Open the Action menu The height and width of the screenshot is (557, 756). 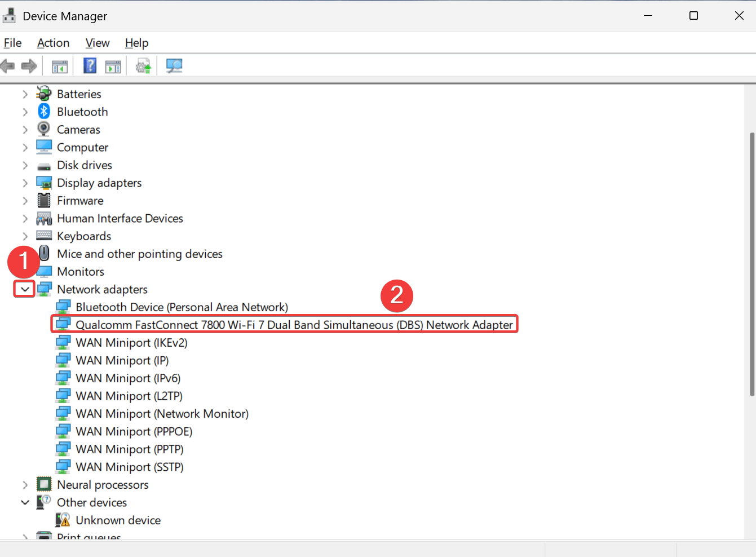pyautogui.click(x=53, y=43)
